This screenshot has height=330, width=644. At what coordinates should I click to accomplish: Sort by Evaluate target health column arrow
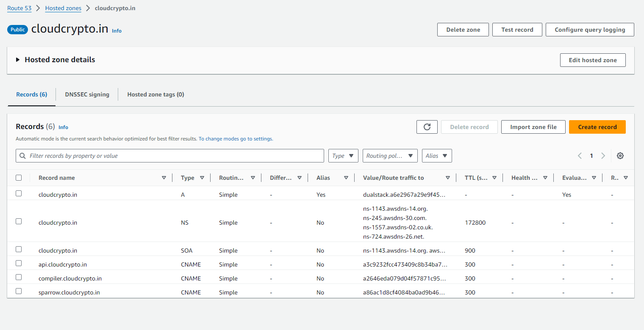[594, 178]
